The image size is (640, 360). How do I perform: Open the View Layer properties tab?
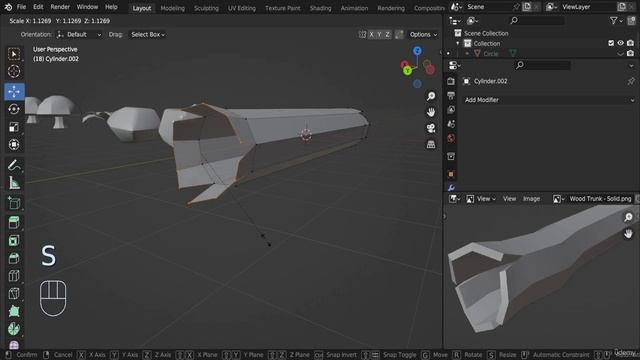pos(451,110)
